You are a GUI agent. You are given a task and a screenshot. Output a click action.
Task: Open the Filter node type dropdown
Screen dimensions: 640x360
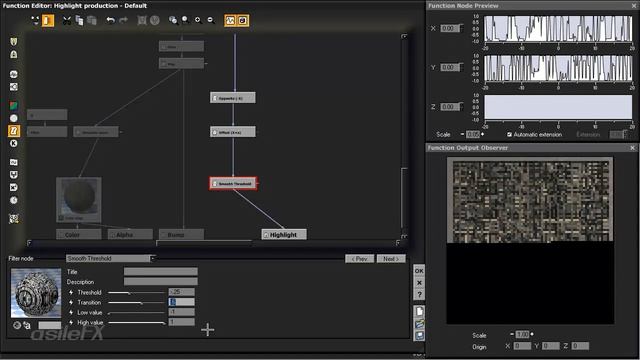[x=111, y=258]
